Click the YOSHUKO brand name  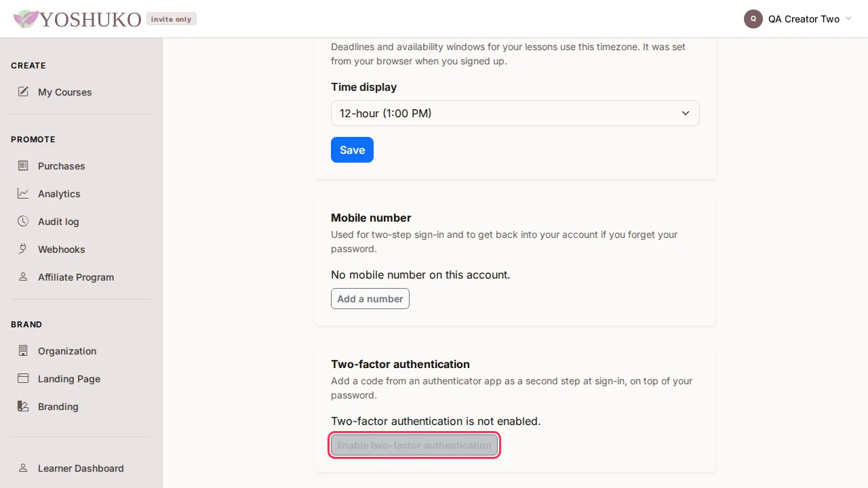90,19
